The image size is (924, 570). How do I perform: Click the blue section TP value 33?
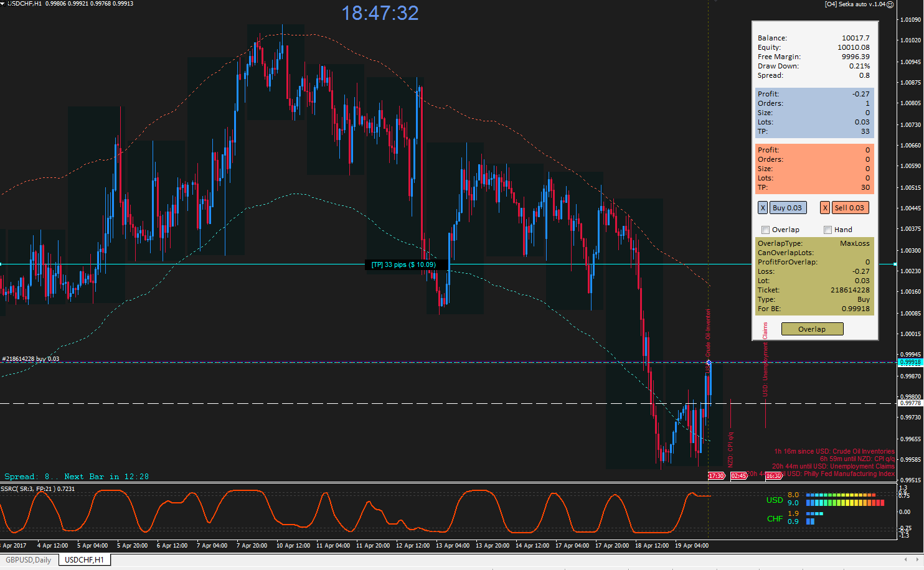tap(865, 131)
